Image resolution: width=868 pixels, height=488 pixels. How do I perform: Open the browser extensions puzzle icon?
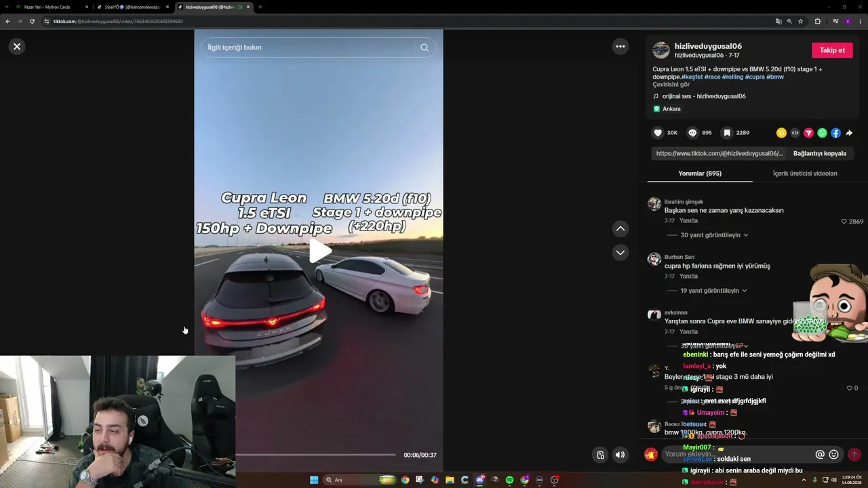point(817,21)
